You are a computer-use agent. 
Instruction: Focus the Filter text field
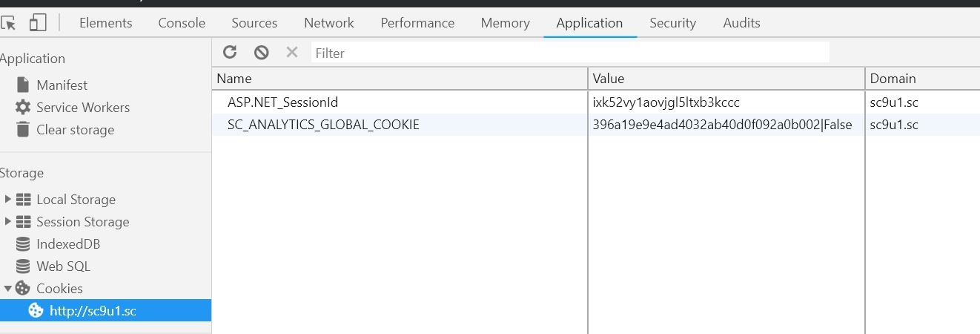click(x=569, y=53)
